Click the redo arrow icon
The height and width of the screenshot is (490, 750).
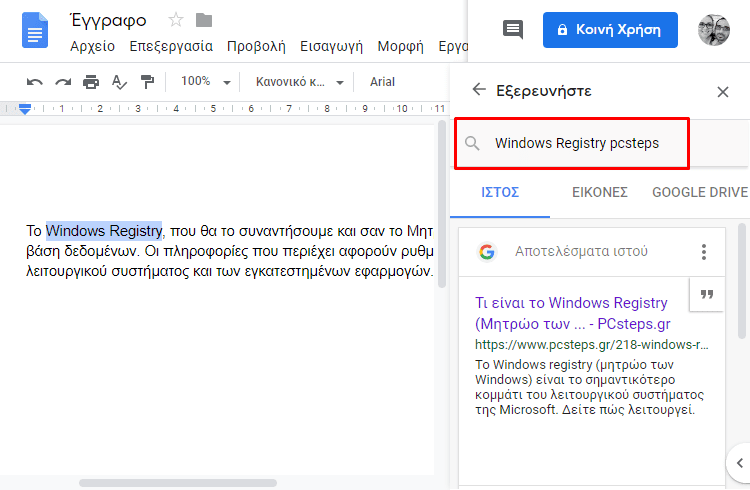point(63,82)
